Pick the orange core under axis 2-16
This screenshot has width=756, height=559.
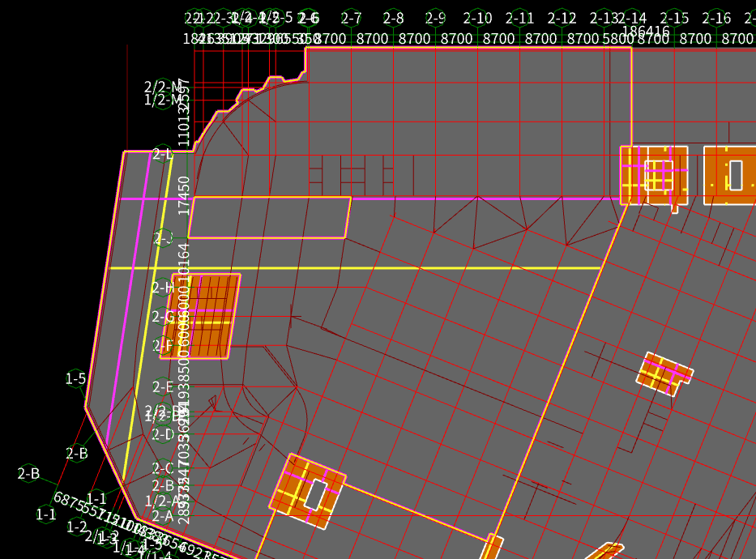pyautogui.click(x=729, y=176)
